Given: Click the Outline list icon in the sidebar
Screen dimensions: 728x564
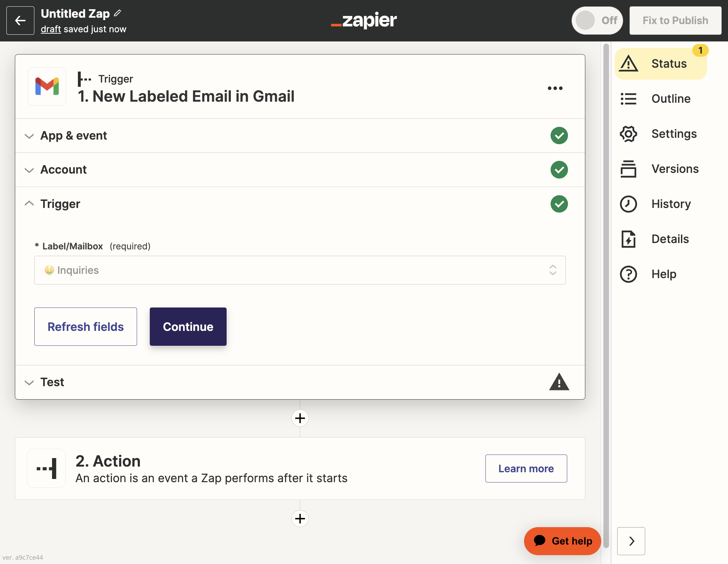Looking at the screenshot, I should pos(629,99).
